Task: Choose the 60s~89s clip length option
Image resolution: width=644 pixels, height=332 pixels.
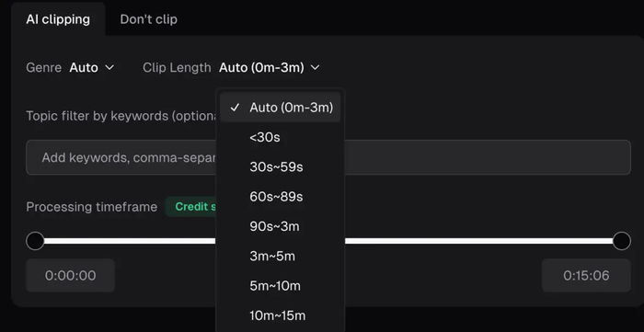Action: click(x=281, y=197)
